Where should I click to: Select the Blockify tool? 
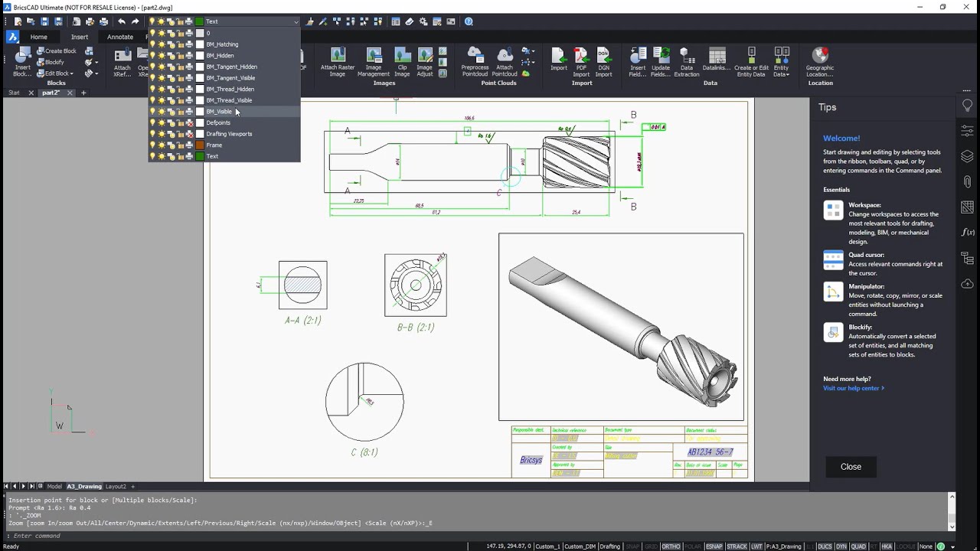click(x=51, y=62)
